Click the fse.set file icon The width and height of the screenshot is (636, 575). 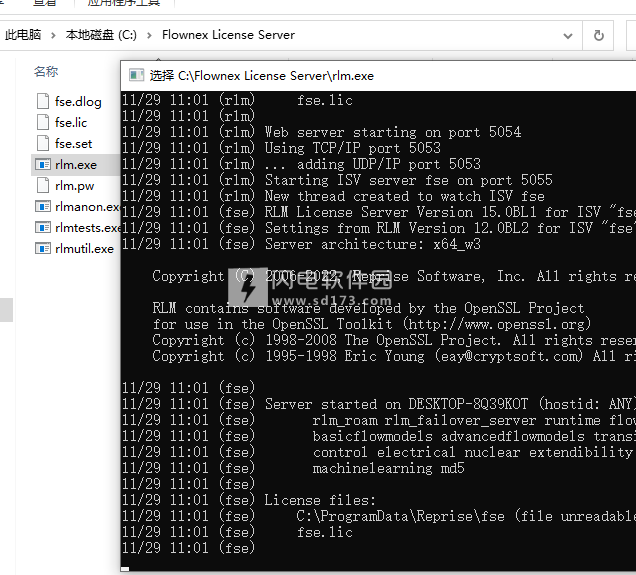click(x=43, y=143)
